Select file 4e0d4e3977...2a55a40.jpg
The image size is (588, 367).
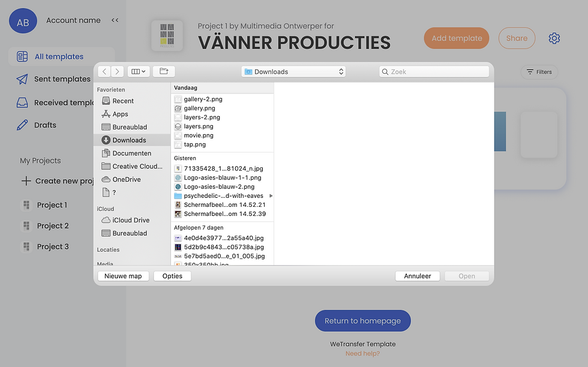(x=223, y=238)
